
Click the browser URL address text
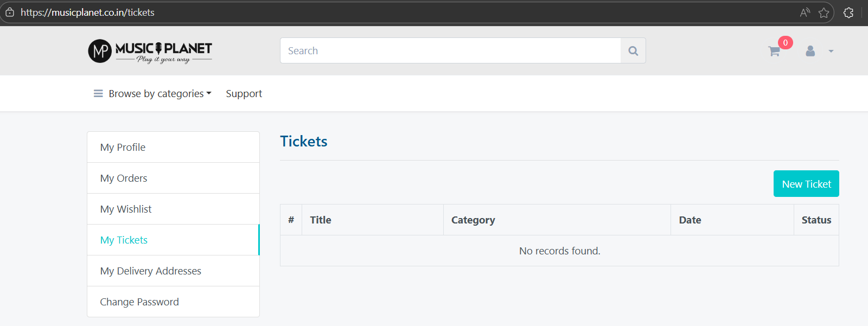tap(87, 12)
